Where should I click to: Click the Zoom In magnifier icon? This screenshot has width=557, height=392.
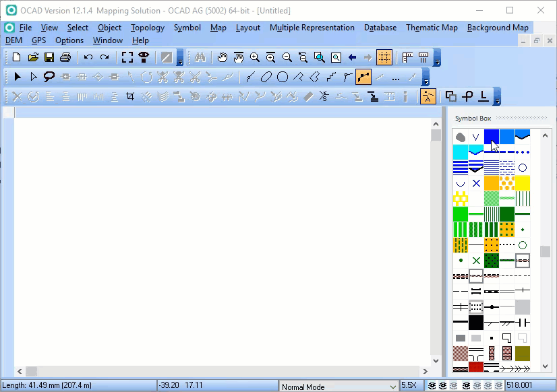pos(255,57)
